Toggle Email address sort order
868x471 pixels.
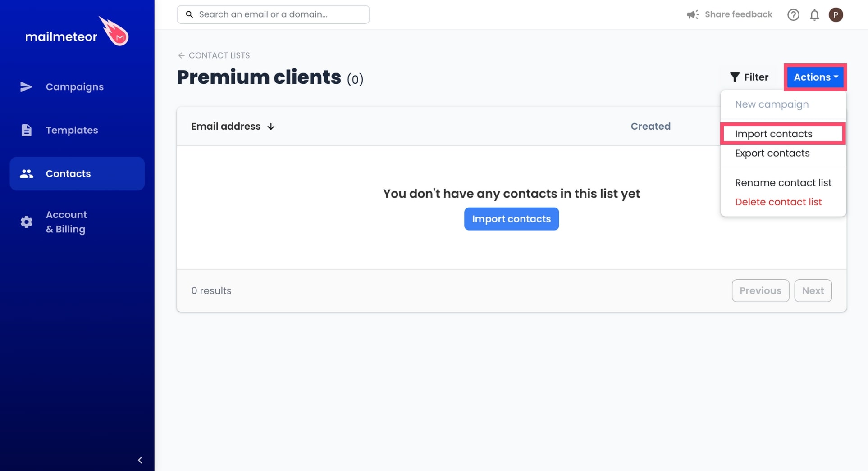point(270,127)
